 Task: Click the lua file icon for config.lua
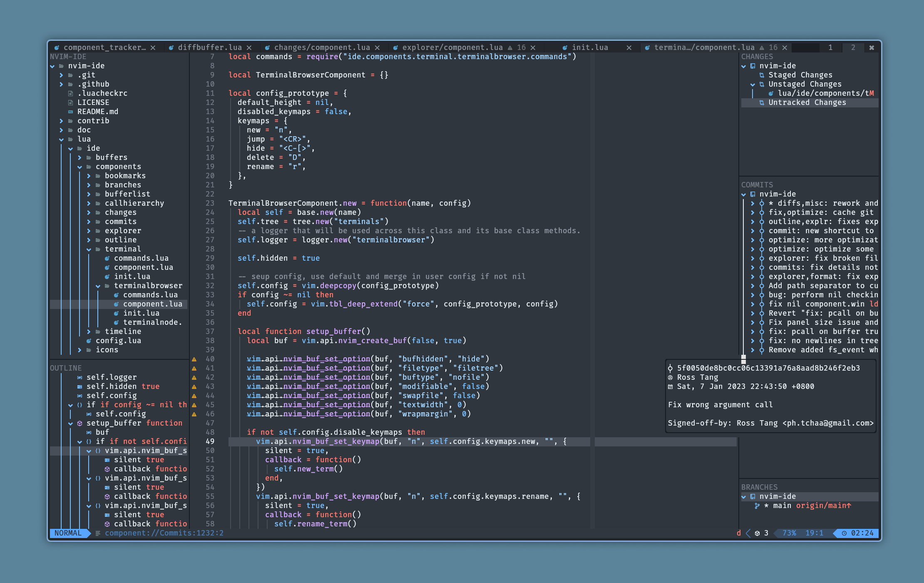pyautogui.click(x=89, y=341)
